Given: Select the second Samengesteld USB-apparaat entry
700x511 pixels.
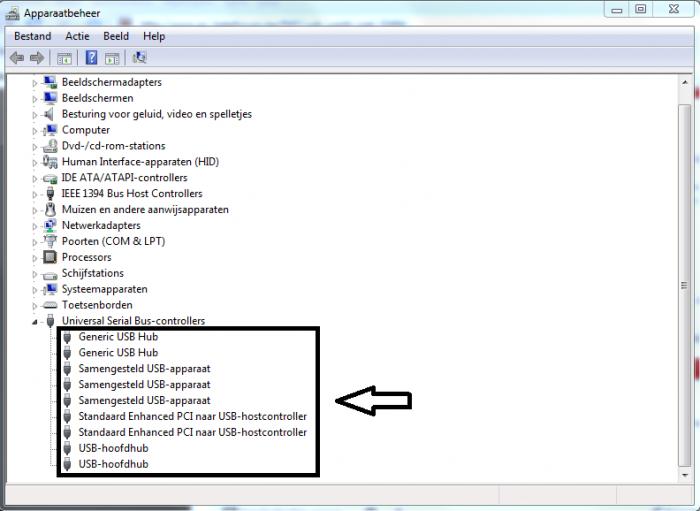Looking at the screenshot, I should click(x=144, y=385).
